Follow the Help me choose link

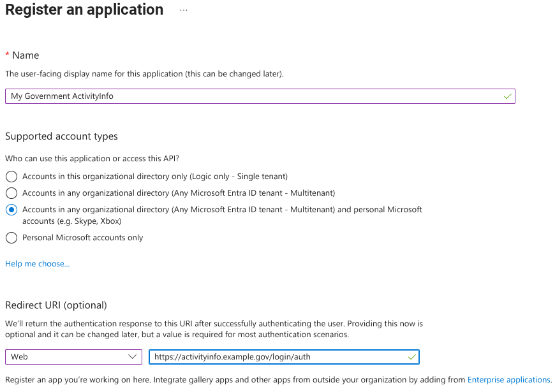pyautogui.click(x=37, y=264)
